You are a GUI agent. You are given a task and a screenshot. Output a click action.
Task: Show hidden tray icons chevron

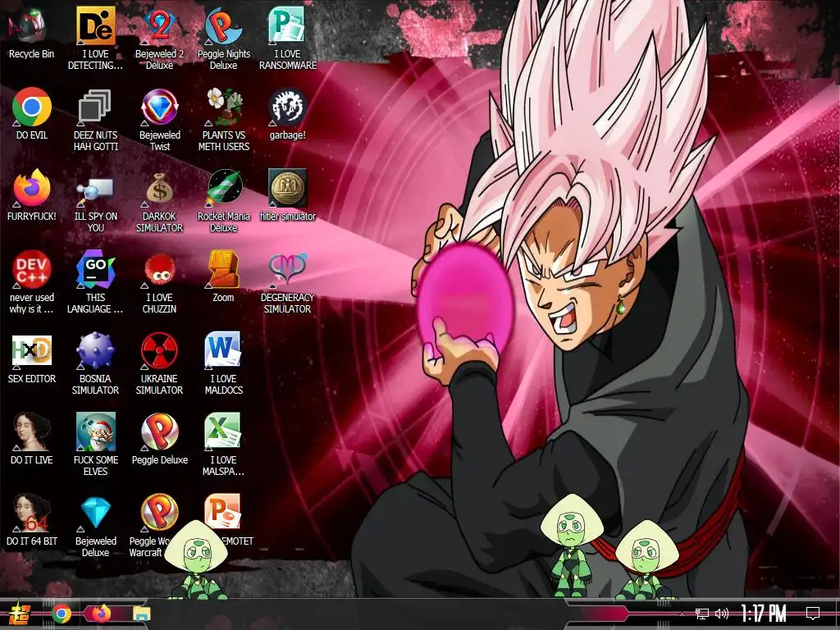point(682,614)
